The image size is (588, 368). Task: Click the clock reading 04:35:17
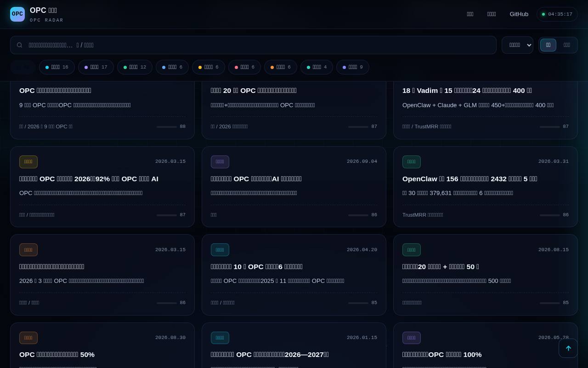click(560, 14)
